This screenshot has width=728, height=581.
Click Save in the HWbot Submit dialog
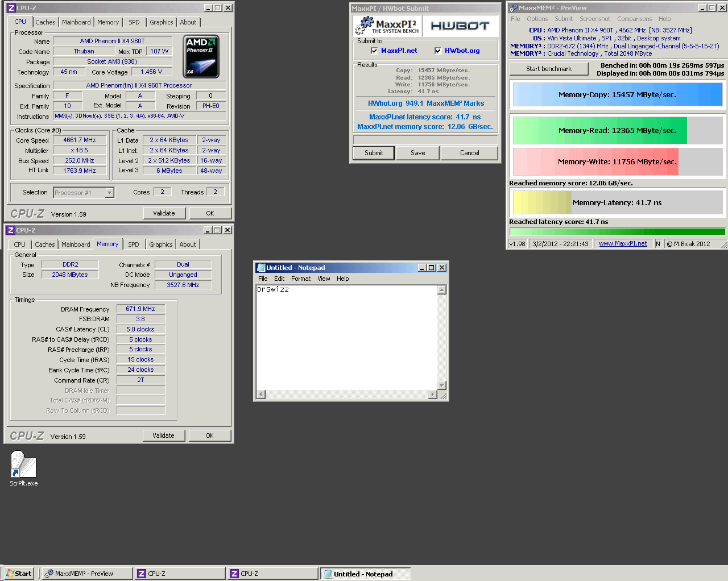pos(418,153)
